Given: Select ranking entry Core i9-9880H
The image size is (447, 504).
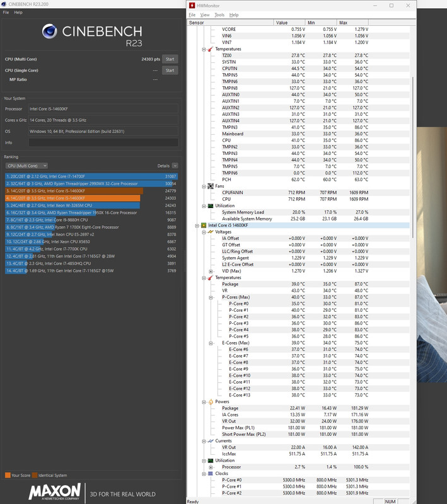Looking at the screenshot, I should point(91,220).
